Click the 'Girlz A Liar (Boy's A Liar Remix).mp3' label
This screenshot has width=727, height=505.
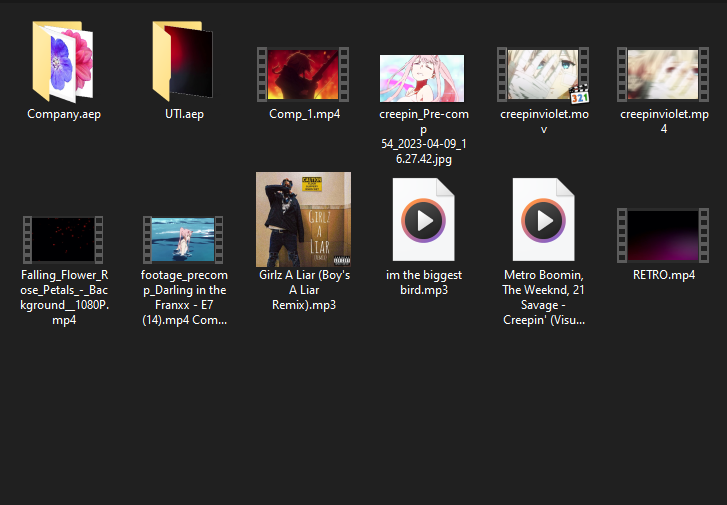304,290
